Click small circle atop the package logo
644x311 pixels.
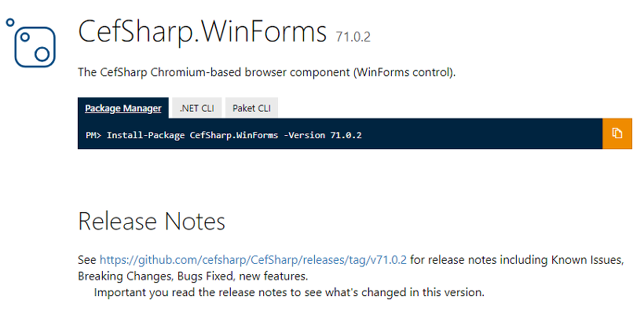coord(10,23)
